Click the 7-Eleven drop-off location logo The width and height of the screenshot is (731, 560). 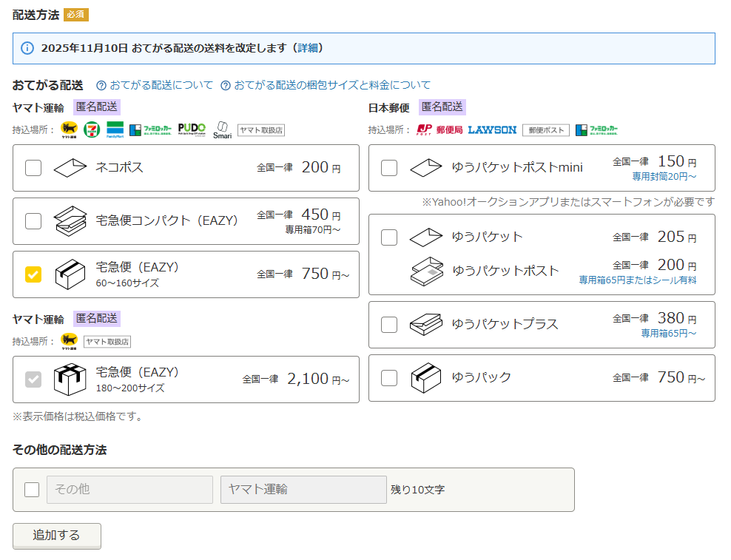92,130
